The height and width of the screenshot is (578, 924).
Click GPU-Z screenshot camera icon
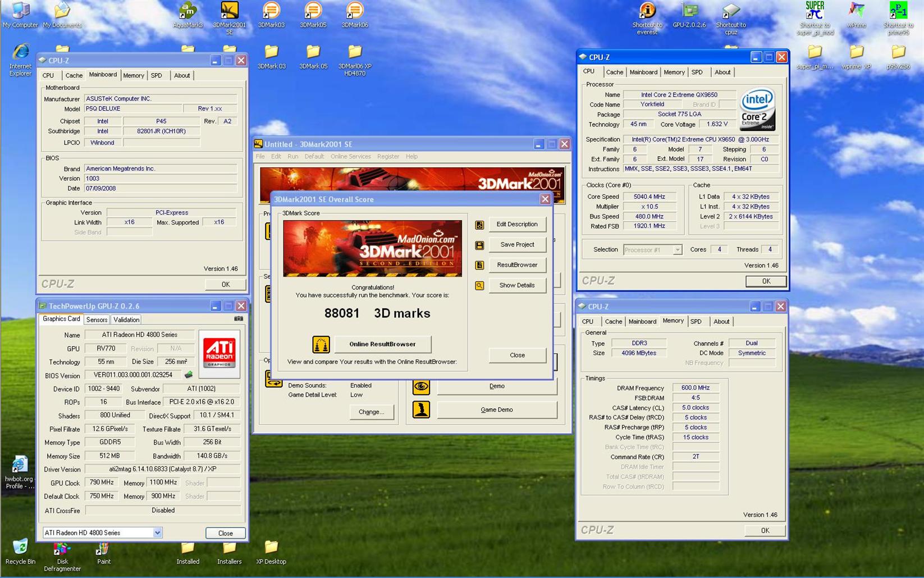click(x=239, y=318)
